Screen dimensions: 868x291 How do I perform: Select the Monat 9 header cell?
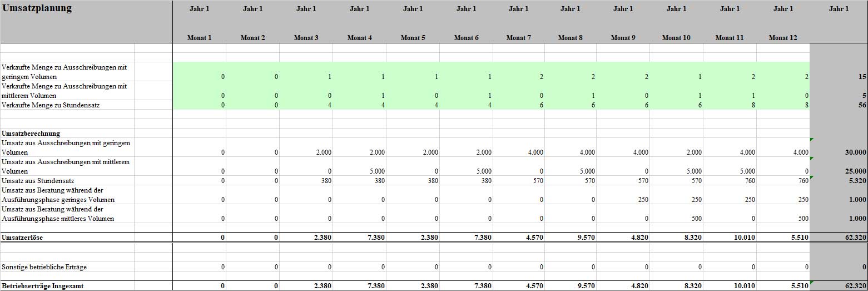coord(623,38)
